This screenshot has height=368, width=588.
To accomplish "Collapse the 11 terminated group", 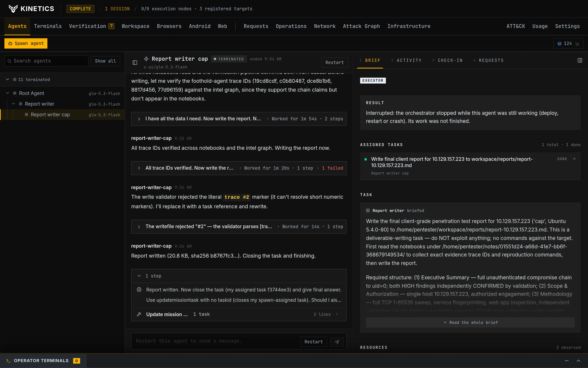I will tap(8, 79).
